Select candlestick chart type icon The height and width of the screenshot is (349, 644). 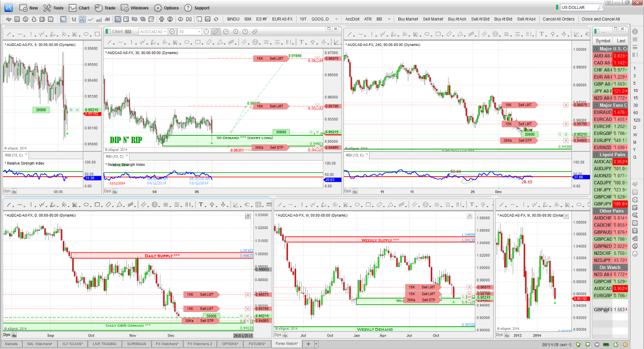[x=82, y=19]
